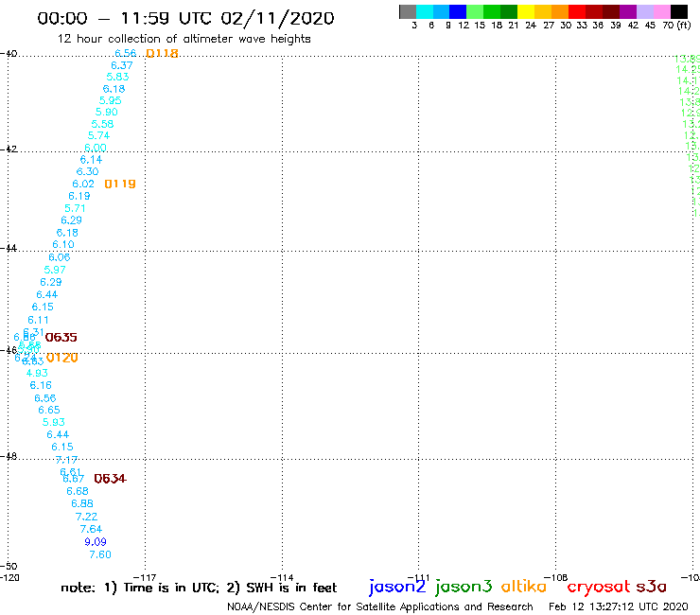
Task: Click the bright red legend swatch above 33
Action: (x=577, y=12)
